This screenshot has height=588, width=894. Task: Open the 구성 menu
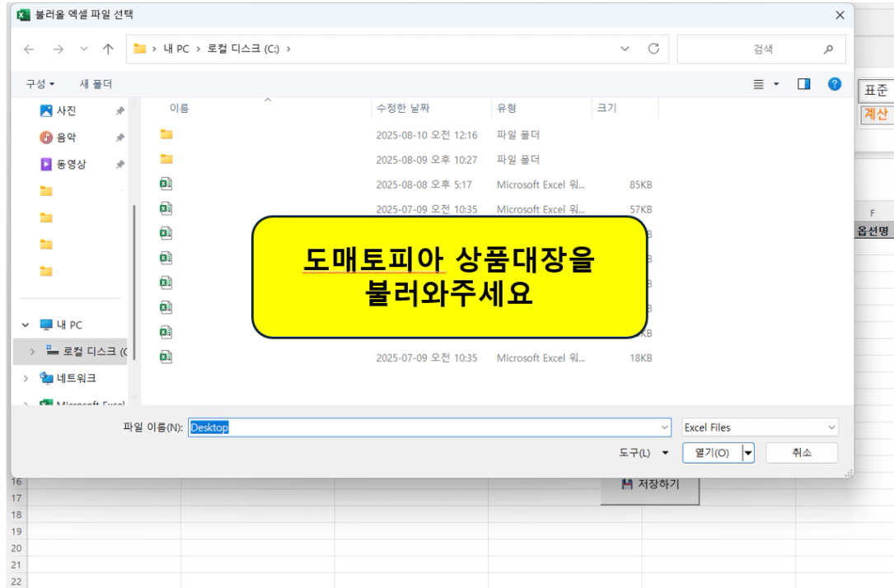click(40, 84)
